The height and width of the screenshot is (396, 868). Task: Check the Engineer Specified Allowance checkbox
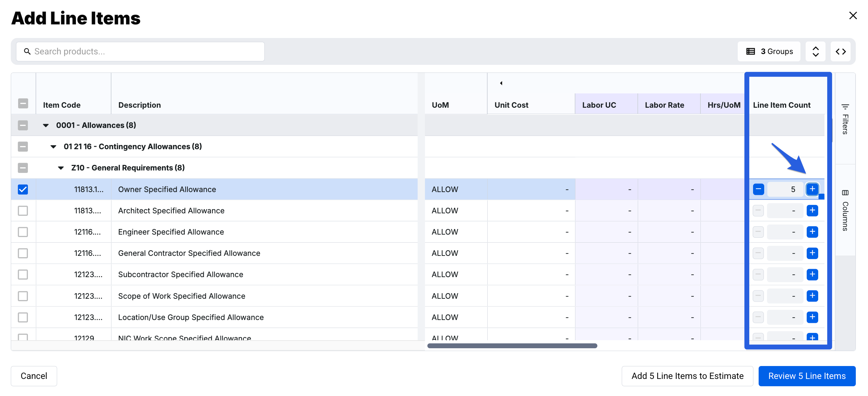(x=23, y=232)
